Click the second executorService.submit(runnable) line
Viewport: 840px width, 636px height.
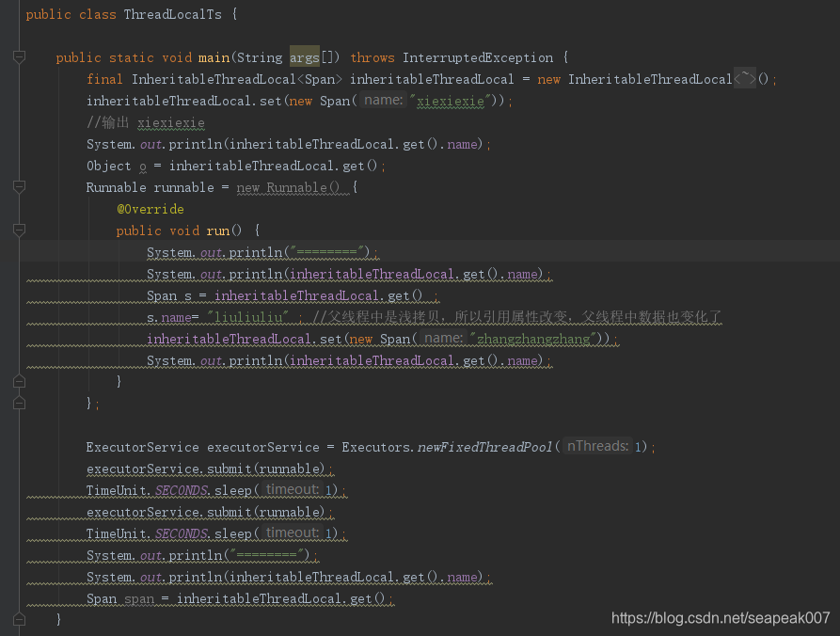pos(210,512)
